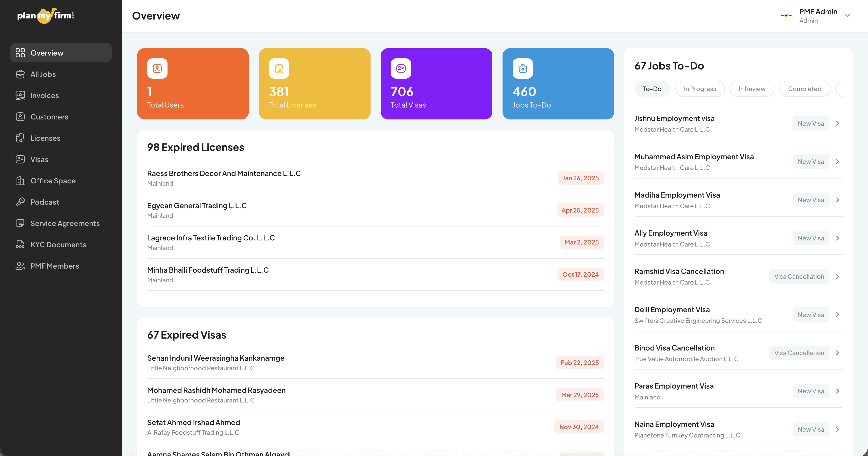Click the Total Visas card icon
Screen dimensions: 868x456
(x=401, y=68)
